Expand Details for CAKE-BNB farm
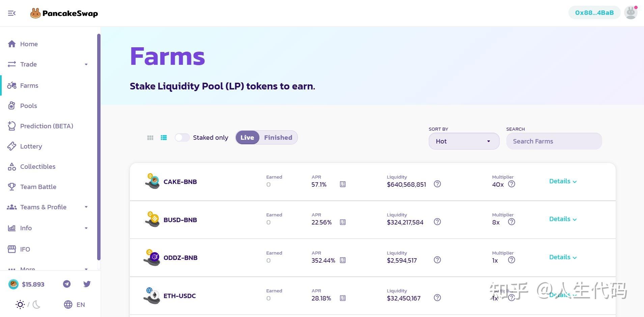This screenshot has height=317, width=644. (563, 181)
